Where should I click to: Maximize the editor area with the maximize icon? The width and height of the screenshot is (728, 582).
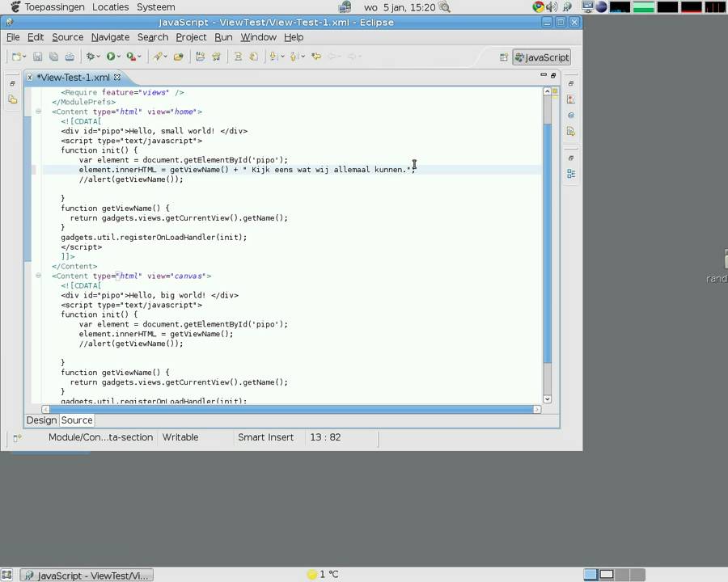point(553,75)
